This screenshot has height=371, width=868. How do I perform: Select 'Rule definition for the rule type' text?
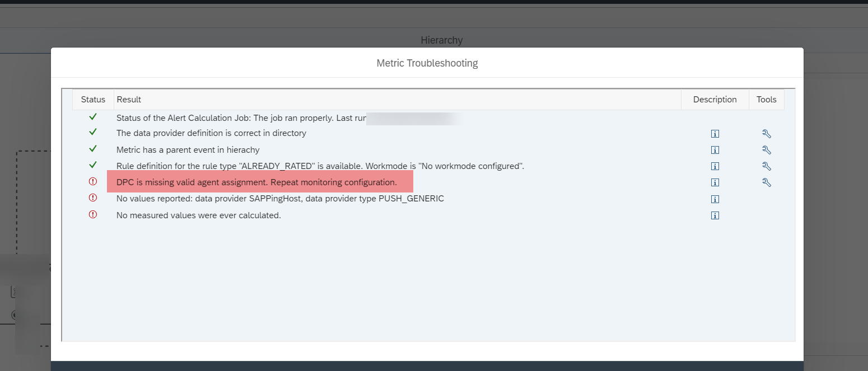(x=320, y=166)
